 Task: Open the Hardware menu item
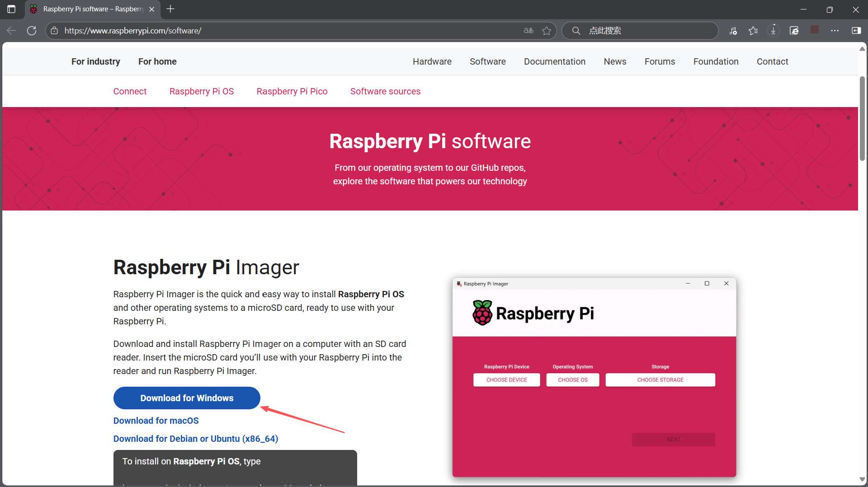click(x=432, y=61)
